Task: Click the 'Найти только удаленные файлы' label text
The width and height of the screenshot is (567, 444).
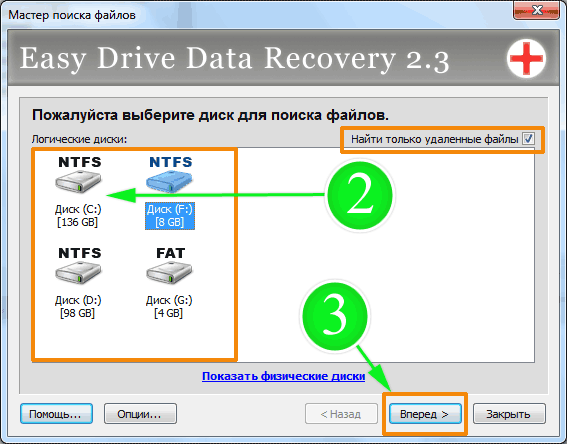Action: pyautogui.click(x=435, y=139)
